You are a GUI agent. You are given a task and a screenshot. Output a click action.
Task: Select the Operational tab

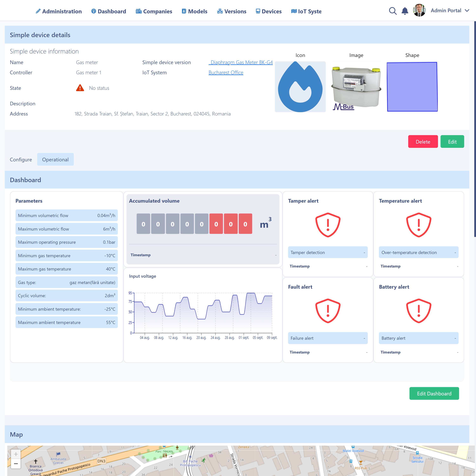coord(55,159)
